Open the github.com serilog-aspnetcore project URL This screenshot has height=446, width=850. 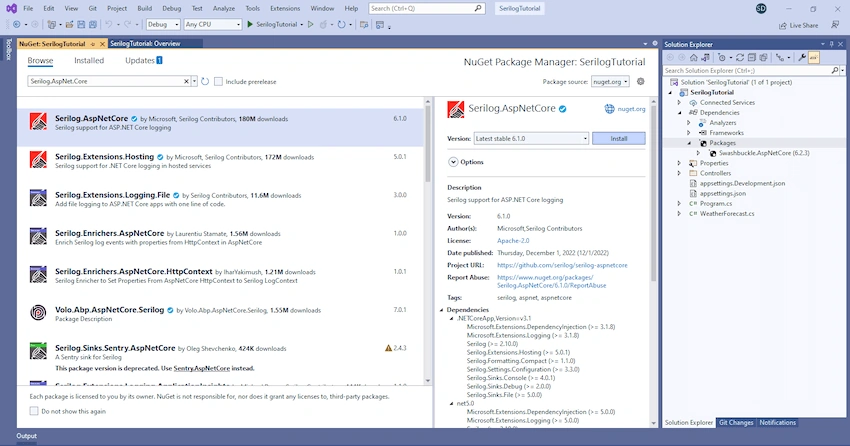(x=562, y=266)
